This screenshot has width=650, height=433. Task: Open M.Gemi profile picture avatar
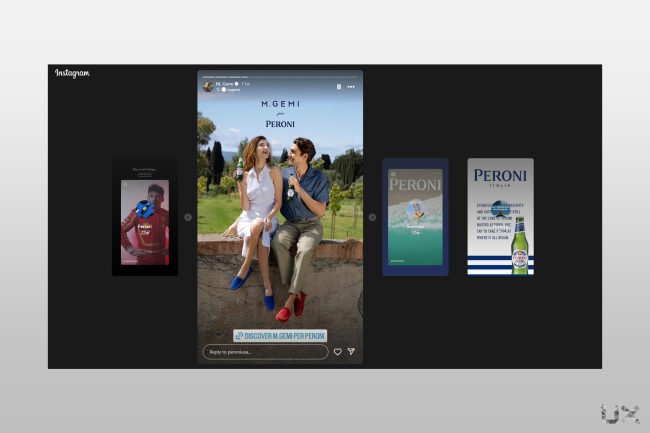(207, 86)
